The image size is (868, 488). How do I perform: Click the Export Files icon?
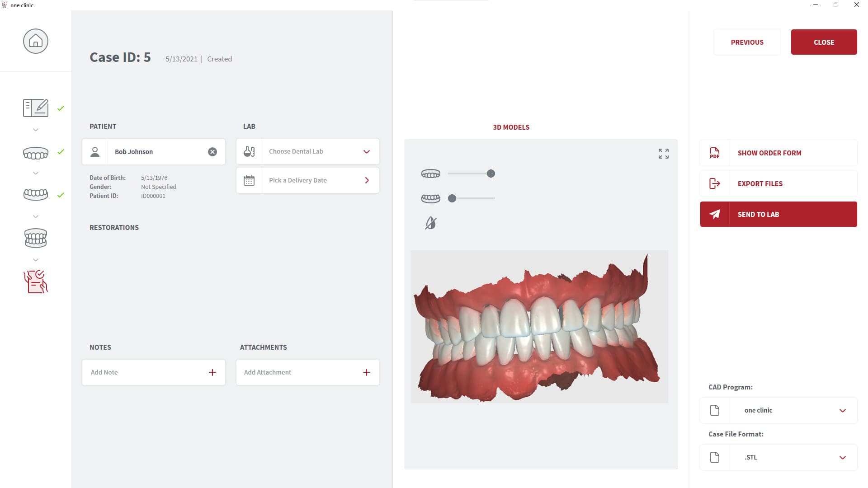coord(714,183)
